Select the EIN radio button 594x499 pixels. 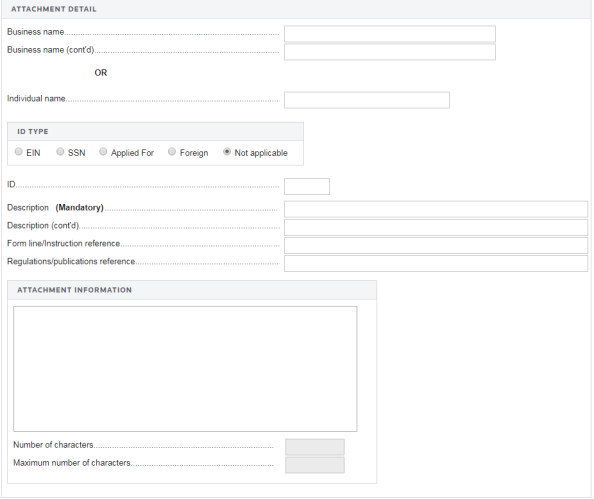(x=19, y=152)
